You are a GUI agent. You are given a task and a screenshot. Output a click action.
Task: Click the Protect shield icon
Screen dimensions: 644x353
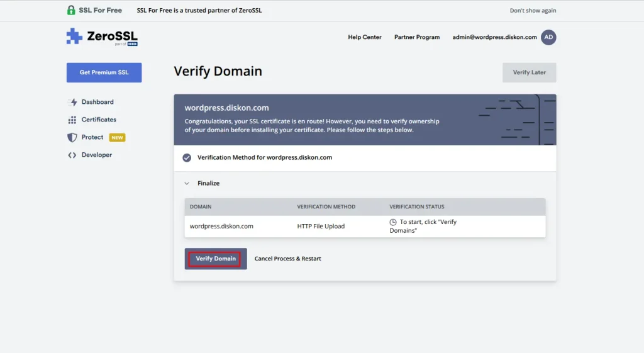tap(72, 137)
